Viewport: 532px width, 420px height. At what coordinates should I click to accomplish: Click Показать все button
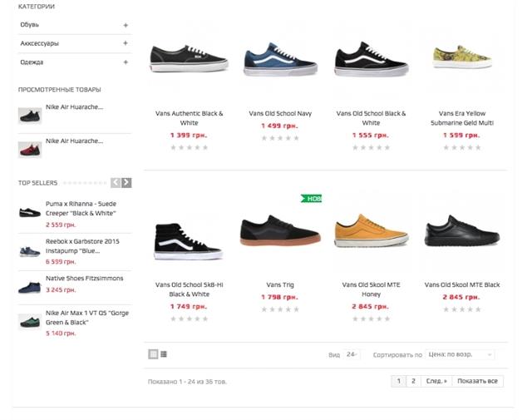click(478, 381)
